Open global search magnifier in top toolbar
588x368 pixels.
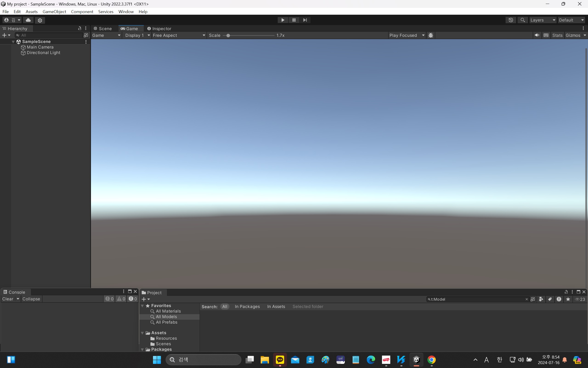click(523, 20)
